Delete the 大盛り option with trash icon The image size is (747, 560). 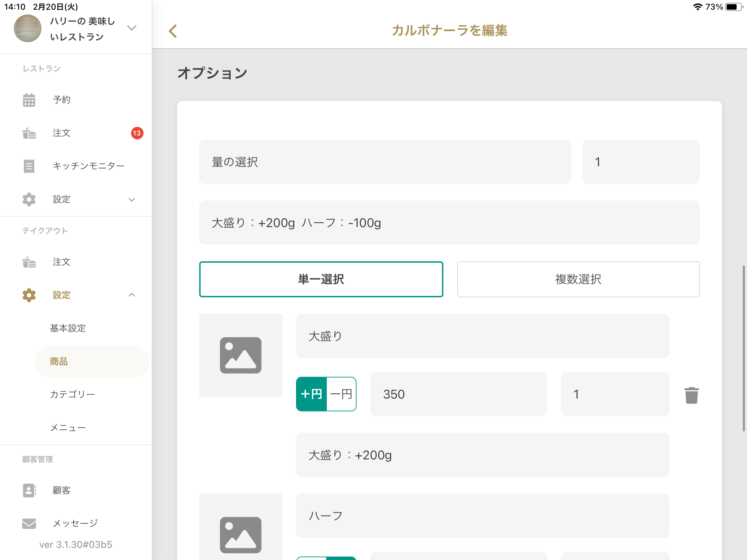coord(691,395)
